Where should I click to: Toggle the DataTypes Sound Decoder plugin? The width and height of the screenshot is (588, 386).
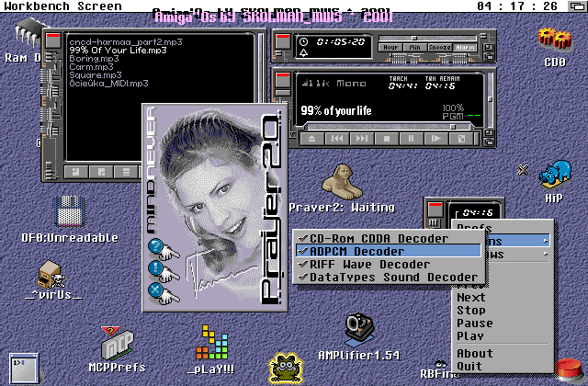(389, 278)
